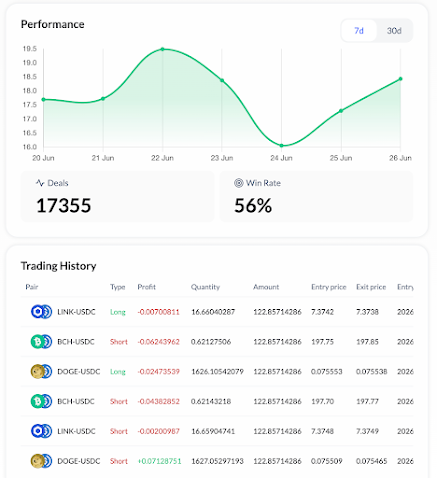Click the Deals 17355 stat card
The image size is (437, 478).
(x=117, y=196)
